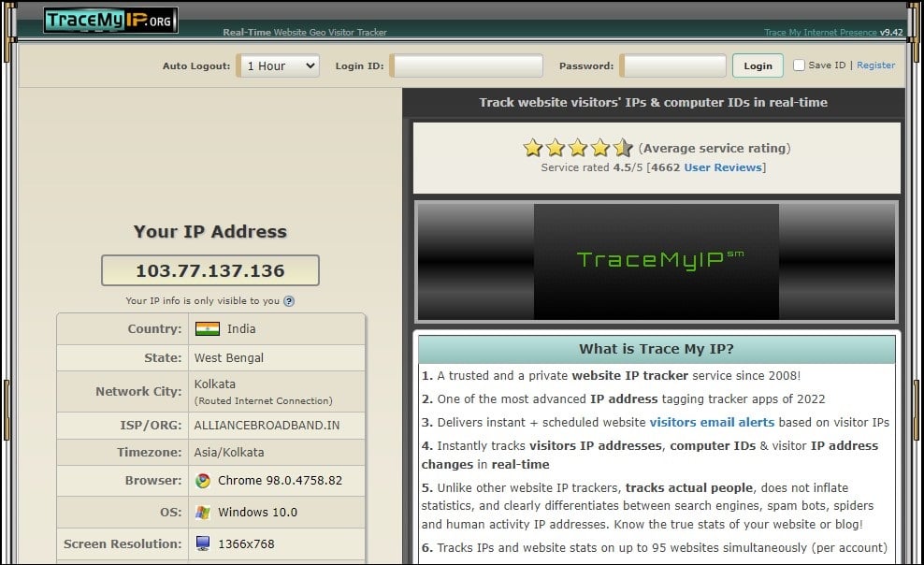Click the 'Country:' row label

tap(155, 328)
